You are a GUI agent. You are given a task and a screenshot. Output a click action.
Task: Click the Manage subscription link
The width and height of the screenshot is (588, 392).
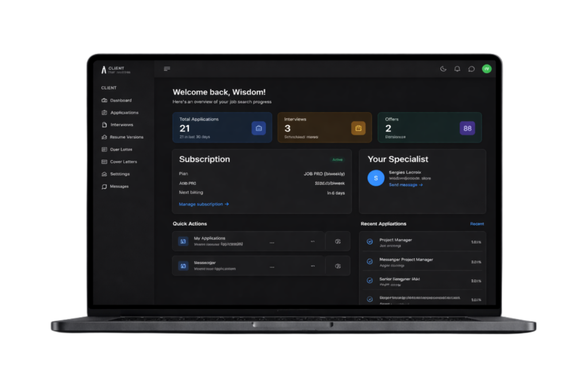pyautogui.click(x=204, y=204)
